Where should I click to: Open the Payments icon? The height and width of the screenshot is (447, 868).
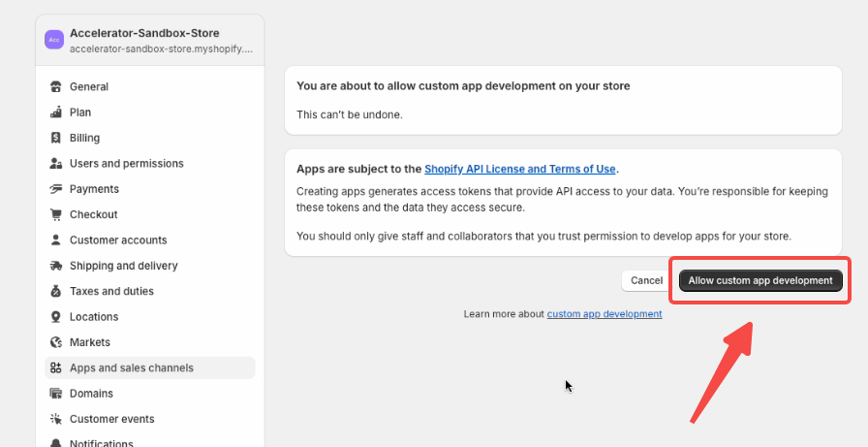pos(55,189)
